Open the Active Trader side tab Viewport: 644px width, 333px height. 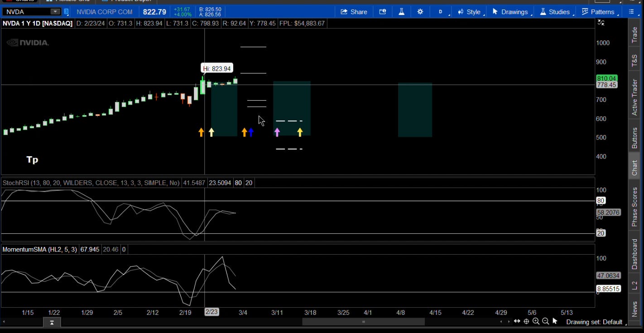pos(634,97)
